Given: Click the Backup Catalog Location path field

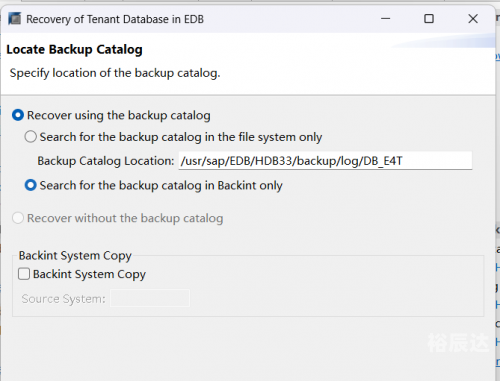Looking at the screenshot, I should click(325, 161).
